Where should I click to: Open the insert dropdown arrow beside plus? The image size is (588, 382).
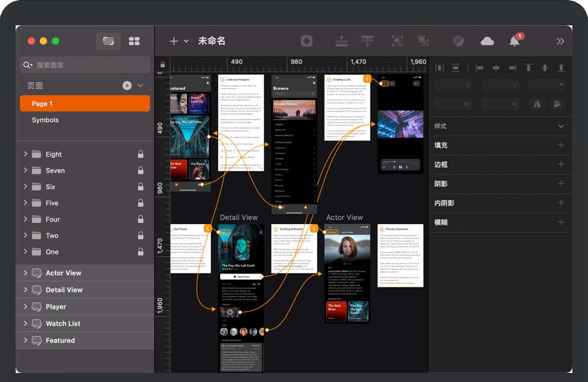coord(186,41)
